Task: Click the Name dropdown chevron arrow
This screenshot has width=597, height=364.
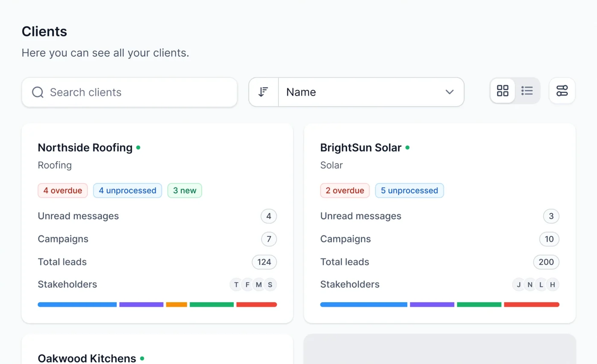Action: pos(449,92)
